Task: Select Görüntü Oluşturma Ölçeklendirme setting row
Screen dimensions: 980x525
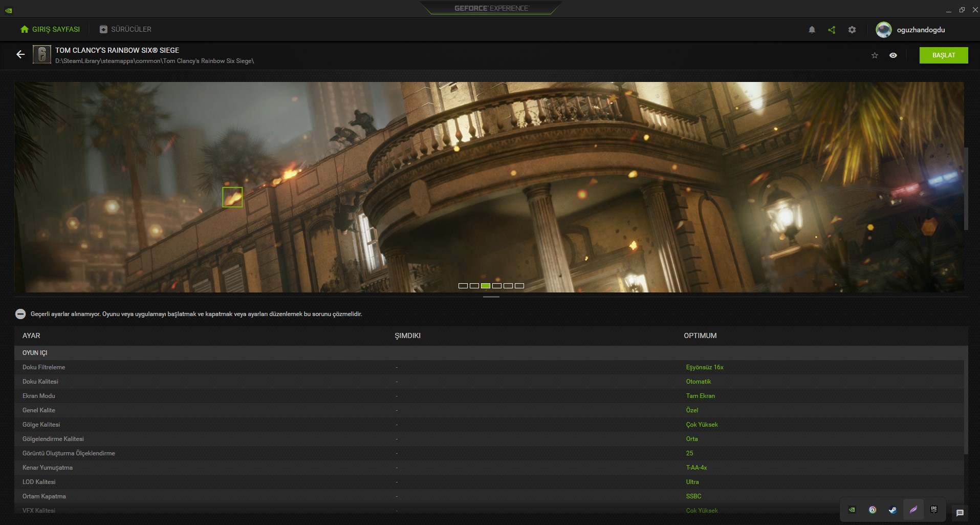Action: click(489, 453)
